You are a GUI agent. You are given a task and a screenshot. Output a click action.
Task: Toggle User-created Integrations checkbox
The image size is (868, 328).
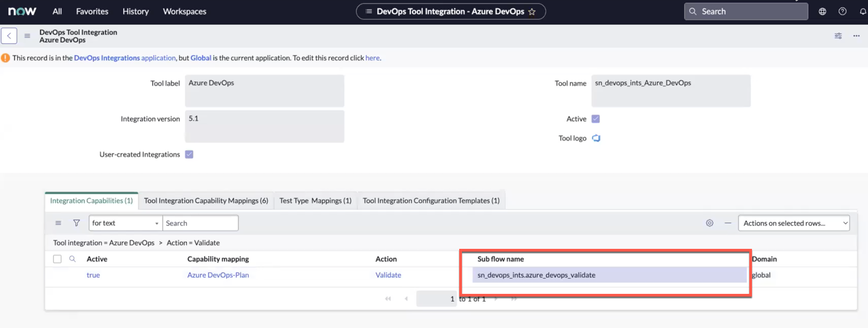pyautogui.click(x=189, y=155)
